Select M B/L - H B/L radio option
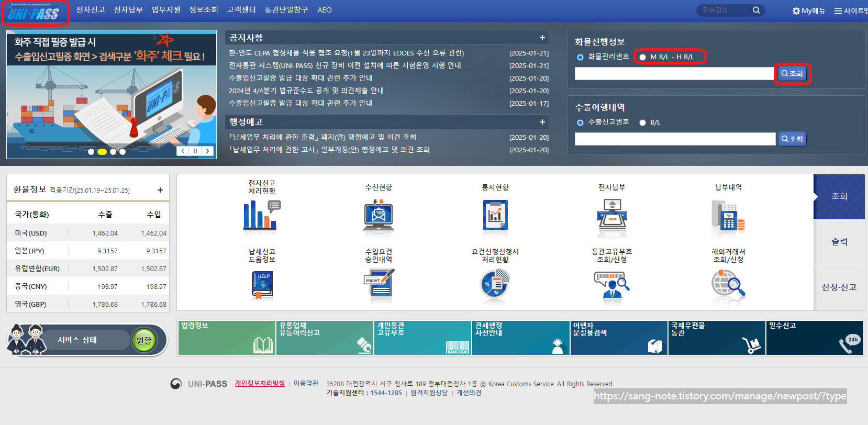 tap(642, 57)
